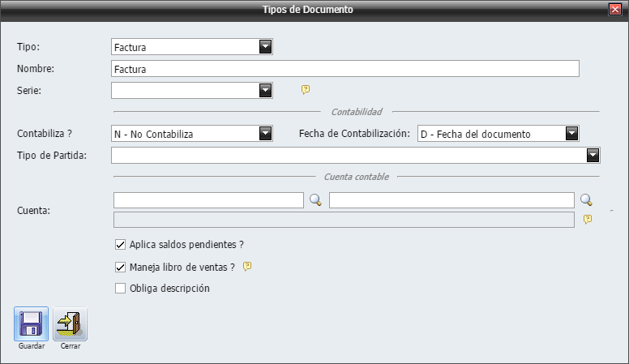
Task: Click the Cuenta contable section heading
Action: tap(356, 177)
